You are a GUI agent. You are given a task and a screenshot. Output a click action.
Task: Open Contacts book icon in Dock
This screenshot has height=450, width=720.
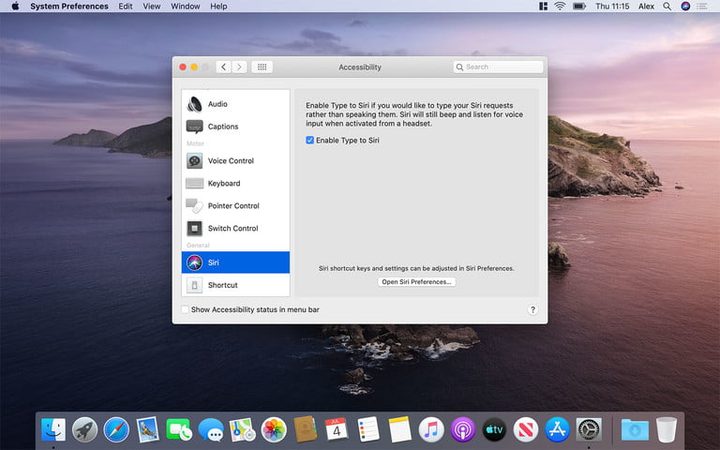305,430
